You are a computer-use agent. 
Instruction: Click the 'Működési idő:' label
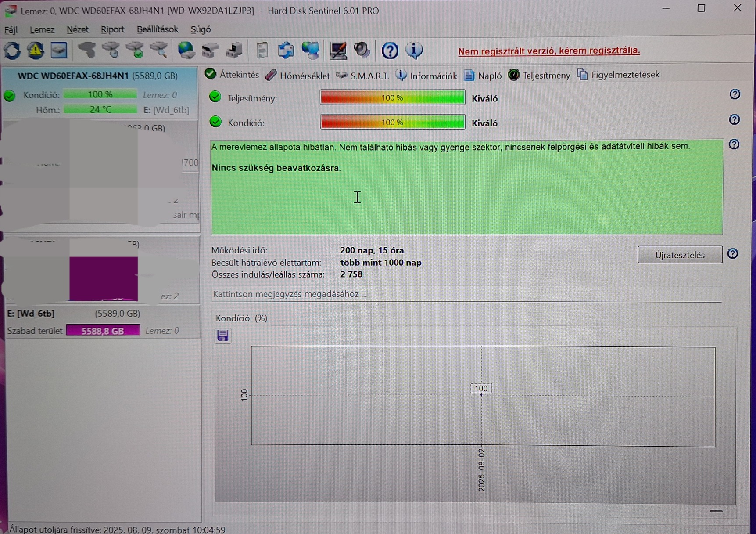[x=239, y=250]
